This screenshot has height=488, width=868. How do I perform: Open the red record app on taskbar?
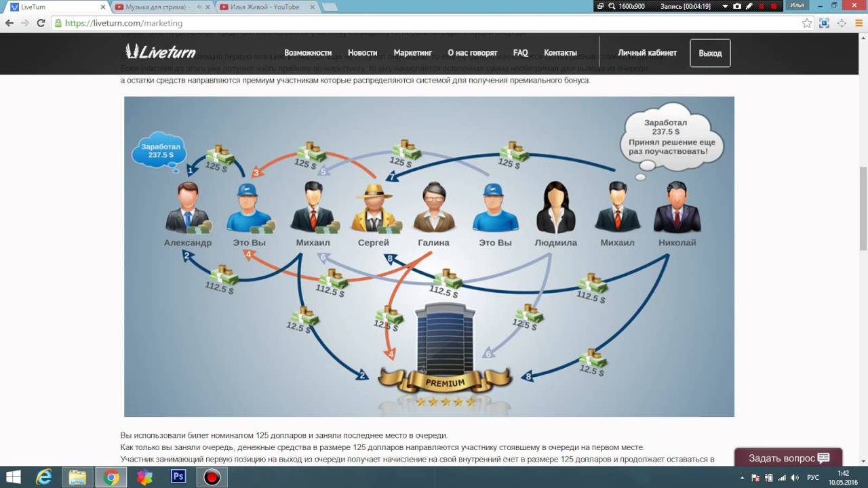[212, 477]
